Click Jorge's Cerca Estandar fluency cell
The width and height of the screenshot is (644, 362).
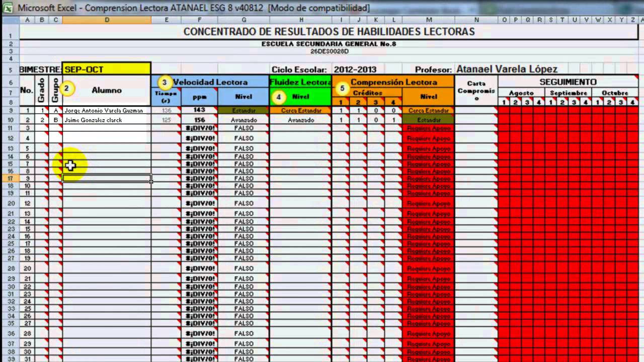[301, 111]
